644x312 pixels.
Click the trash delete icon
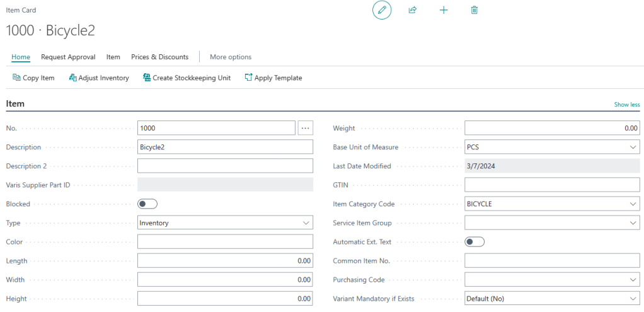point(474,10)
